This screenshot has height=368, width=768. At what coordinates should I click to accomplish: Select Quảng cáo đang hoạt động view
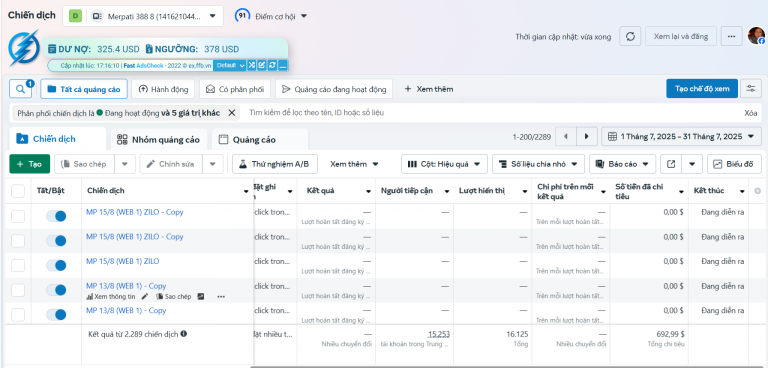[334, 89]
